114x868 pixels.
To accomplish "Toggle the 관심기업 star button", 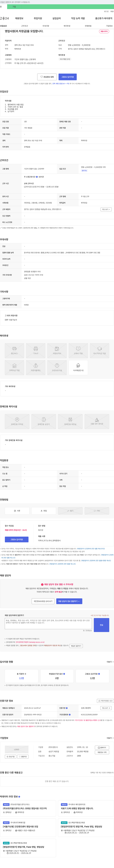I will (x=10, y=757).
